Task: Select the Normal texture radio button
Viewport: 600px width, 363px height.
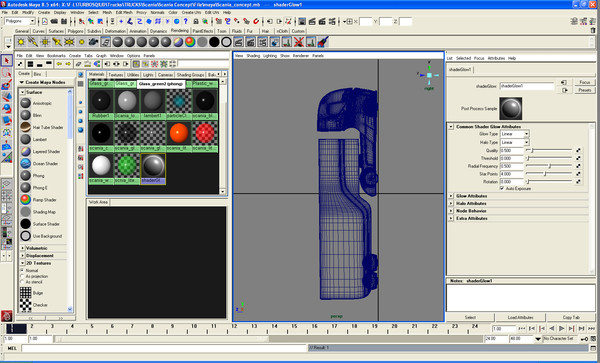Action: pos(22,270)
